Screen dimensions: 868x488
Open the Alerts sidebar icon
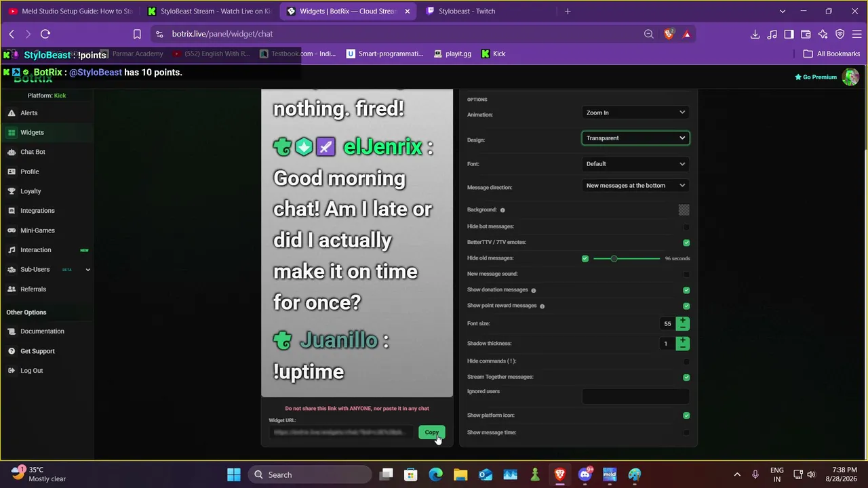[x=12, y=113]
